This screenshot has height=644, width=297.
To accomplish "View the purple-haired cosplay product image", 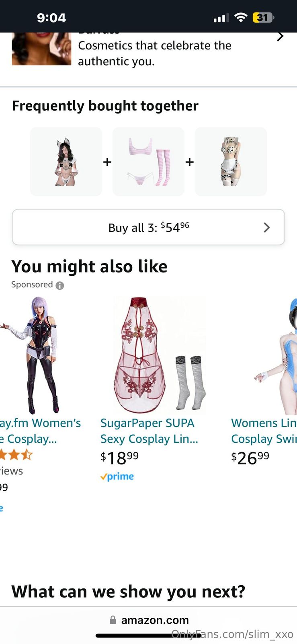I will pyautogui.click(x=34, y=355).
